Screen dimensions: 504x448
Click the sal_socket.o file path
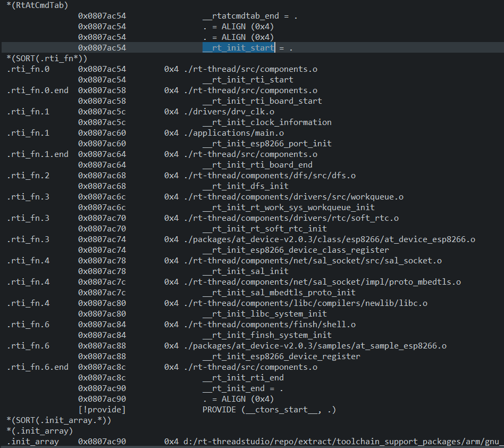[313, 261]
